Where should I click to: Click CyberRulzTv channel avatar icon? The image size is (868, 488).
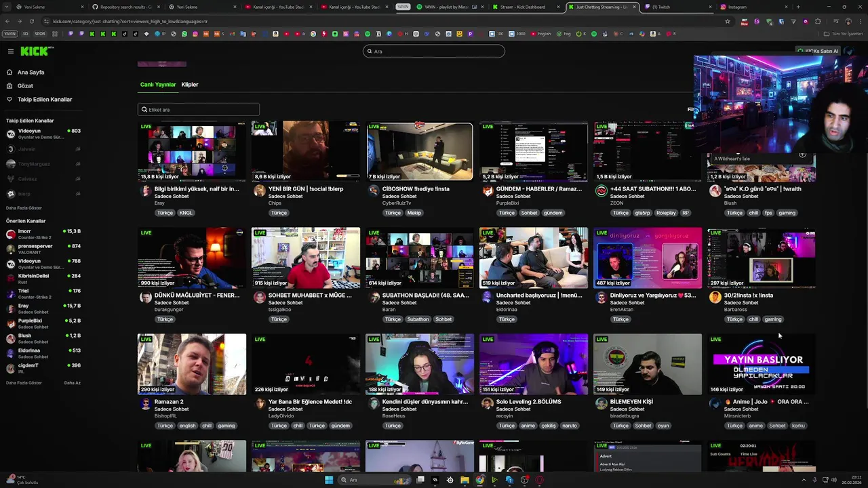click(373, 191)
